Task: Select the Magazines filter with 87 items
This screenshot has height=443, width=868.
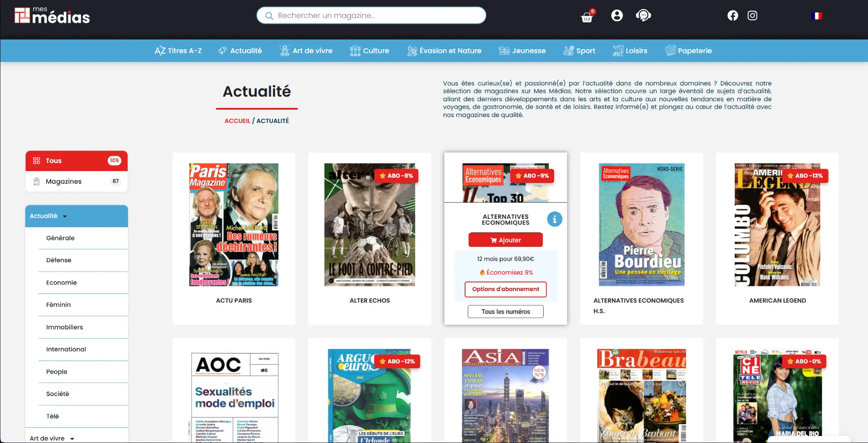Action: pos(77,182)
